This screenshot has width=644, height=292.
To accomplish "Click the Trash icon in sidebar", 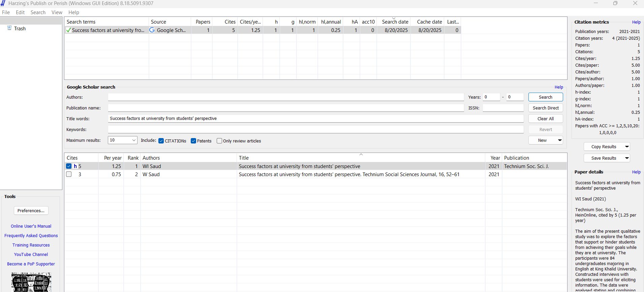I will coord(9,28).
